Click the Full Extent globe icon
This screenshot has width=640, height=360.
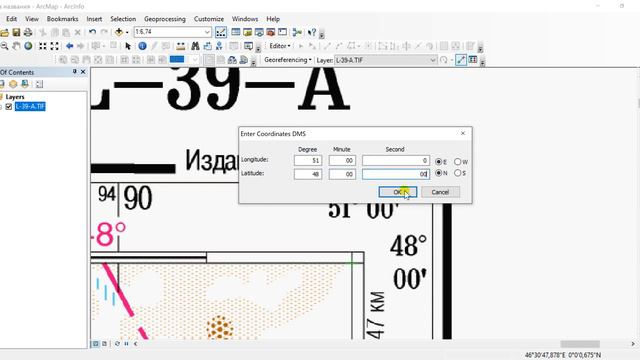tap(28, 46)
